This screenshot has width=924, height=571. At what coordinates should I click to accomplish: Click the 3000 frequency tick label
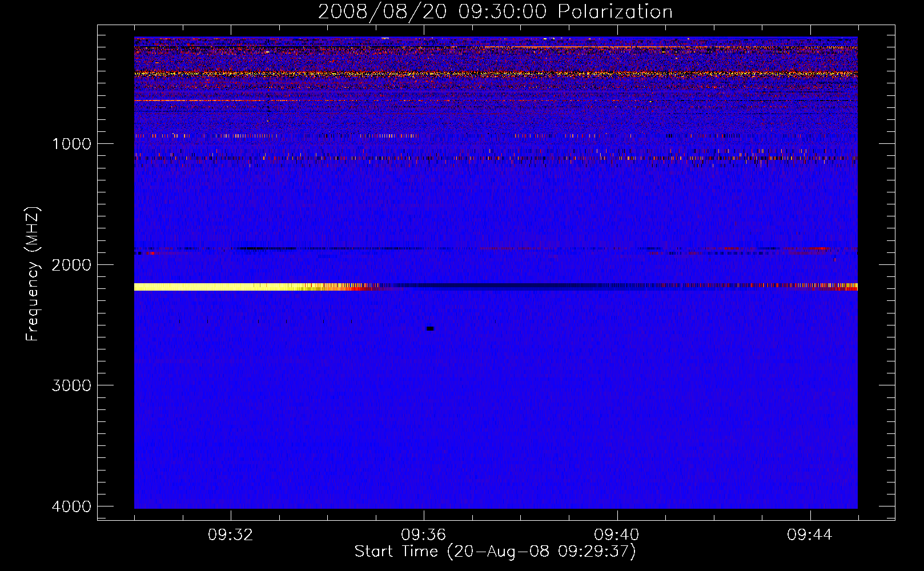[x=71, y=385]
